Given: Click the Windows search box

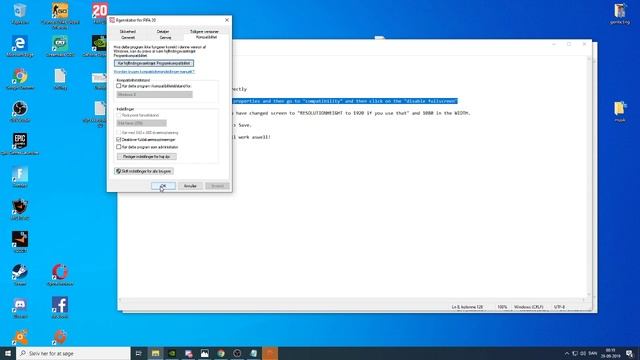Looking at the screenshot, I should 73,353.
